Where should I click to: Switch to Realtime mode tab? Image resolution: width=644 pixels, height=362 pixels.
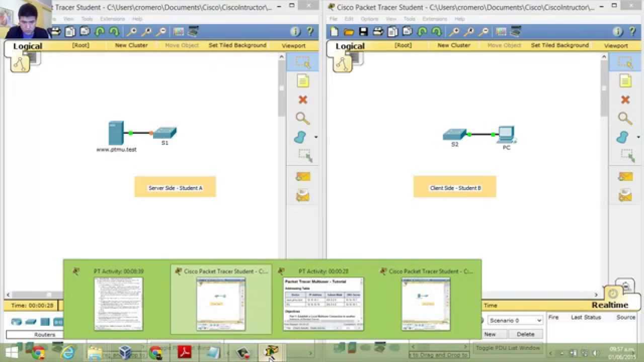[610, 305]
